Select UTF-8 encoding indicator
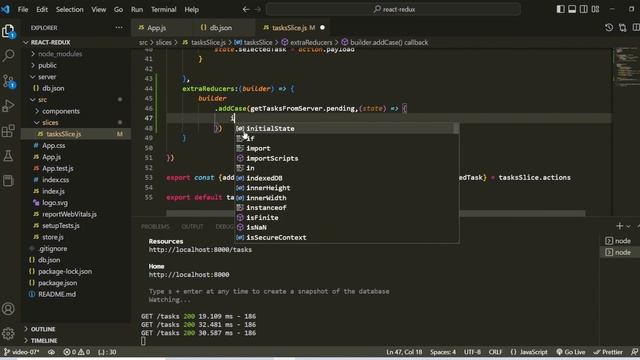The height and width of the screenshot is (360, 640). [x=472, y=352]
